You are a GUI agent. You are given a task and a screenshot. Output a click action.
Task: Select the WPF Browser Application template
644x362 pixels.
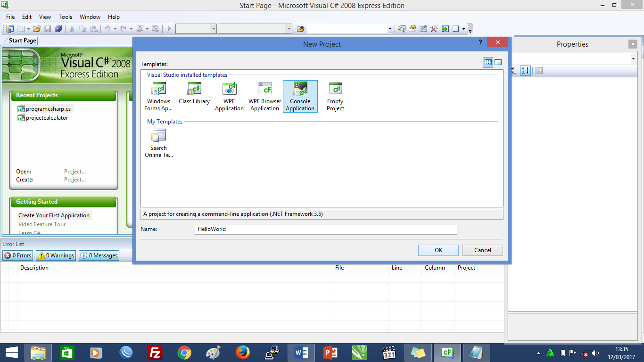coord(264,97)
